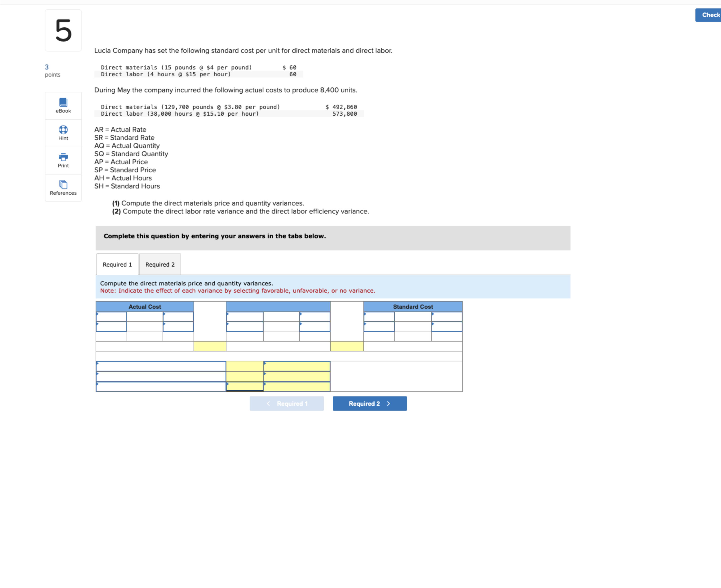Open first-row dropdown under Actual Cost header
Screen dimensions: 721x588
coord(111,316)
